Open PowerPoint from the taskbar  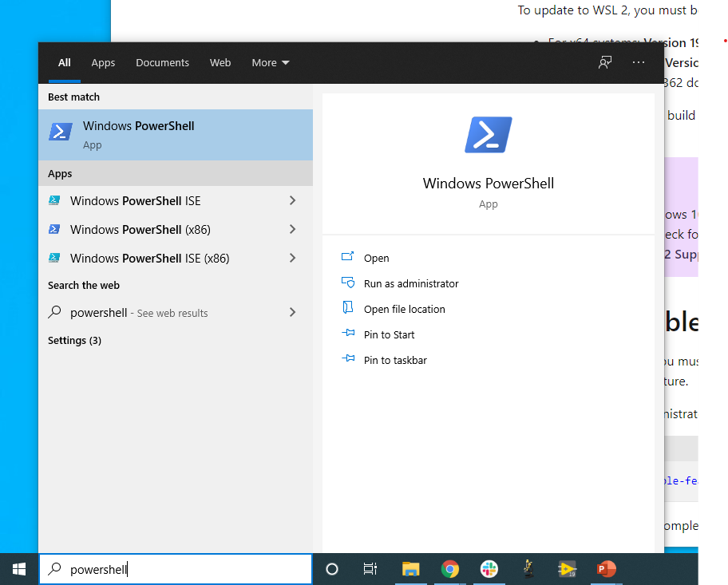[606, 569]
